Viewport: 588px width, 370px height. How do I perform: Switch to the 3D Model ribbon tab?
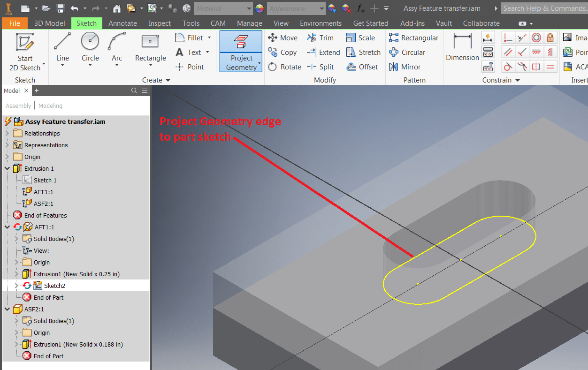click(x=49, y=23)
